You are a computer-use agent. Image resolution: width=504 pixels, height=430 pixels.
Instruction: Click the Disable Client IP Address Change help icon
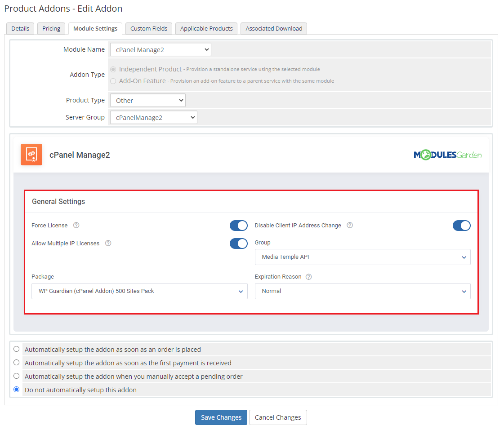350,225
